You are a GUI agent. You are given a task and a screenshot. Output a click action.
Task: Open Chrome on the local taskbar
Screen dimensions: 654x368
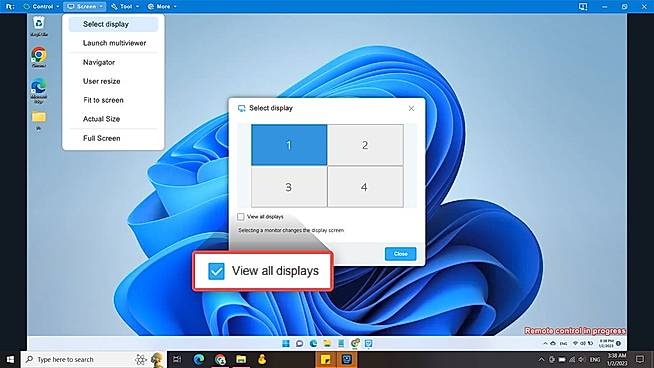(220, 359)
